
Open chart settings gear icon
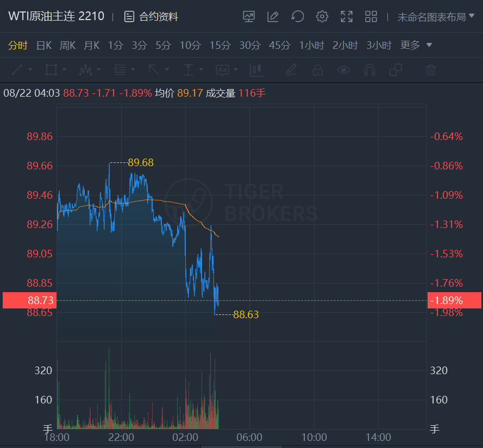point(322,16)
